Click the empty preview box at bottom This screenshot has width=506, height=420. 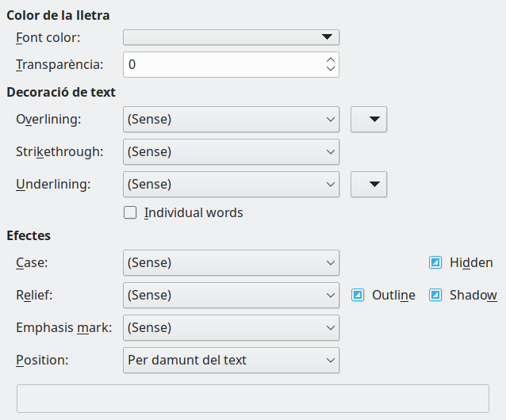coord(252,399)
